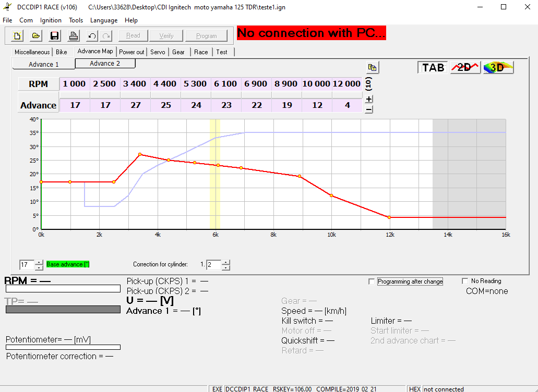Screen dimensions: 538x392
Task: Switch to Miscellaneous tab
Action: coord(32,52)
